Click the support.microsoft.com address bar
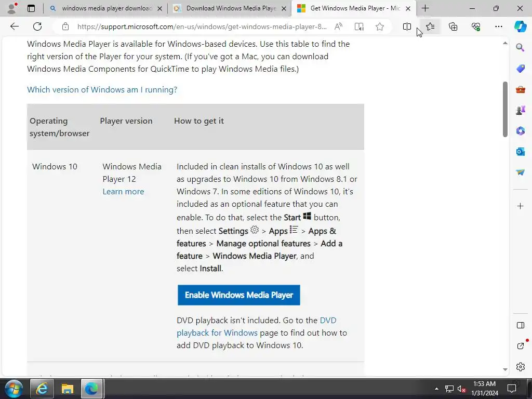This screenshot has width=532, height=399. click(202, 26)
